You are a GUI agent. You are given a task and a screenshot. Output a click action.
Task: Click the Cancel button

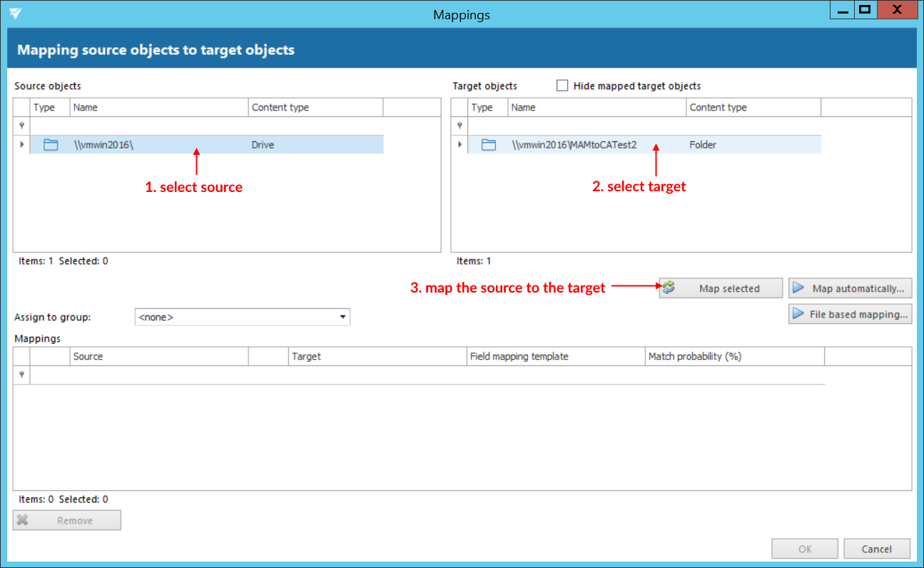pos(876,549)
